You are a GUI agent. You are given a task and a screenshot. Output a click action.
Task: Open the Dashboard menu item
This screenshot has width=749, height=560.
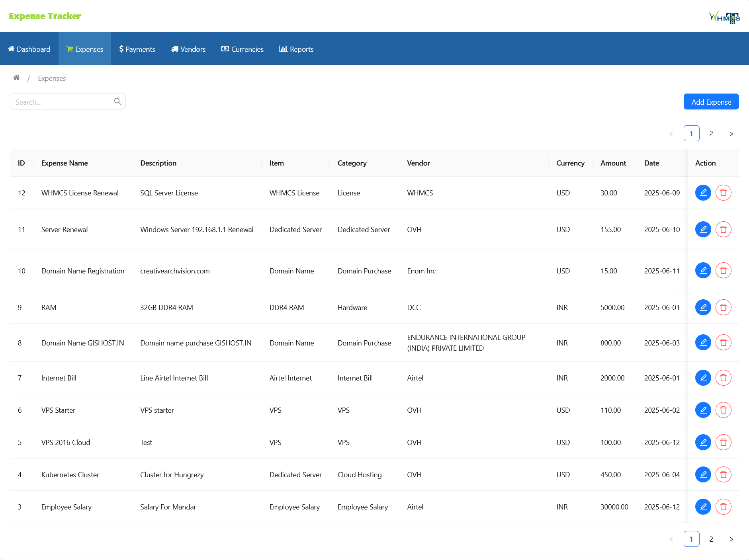pos(29,49)
